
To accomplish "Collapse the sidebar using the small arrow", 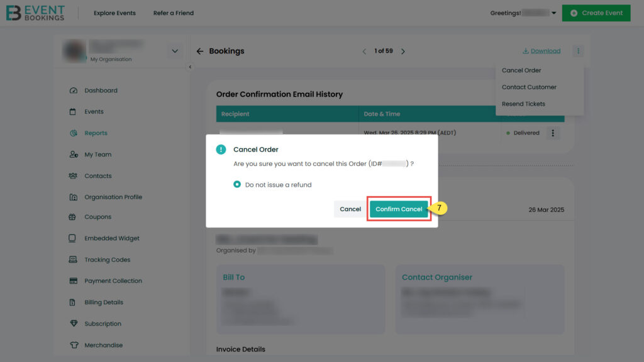I will (x=190, y=67).
